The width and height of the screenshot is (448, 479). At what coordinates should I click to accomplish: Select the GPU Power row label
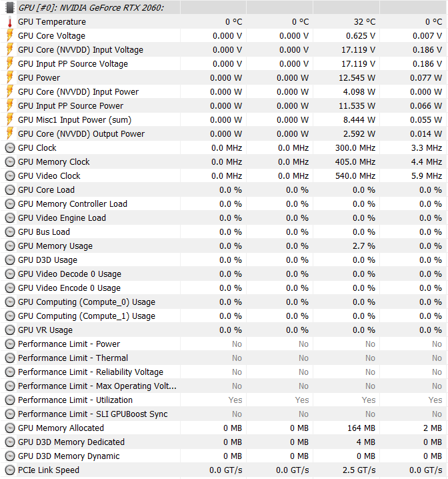(39, 78)
